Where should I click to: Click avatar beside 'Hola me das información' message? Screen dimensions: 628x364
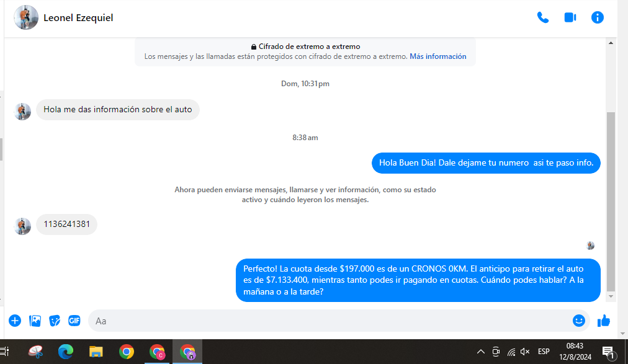[22, 112]
